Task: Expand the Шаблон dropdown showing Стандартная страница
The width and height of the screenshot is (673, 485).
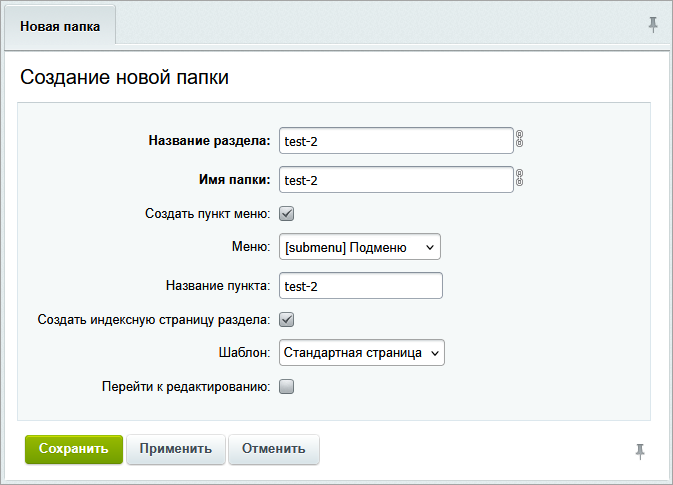Action: click(x=361, y=353)
